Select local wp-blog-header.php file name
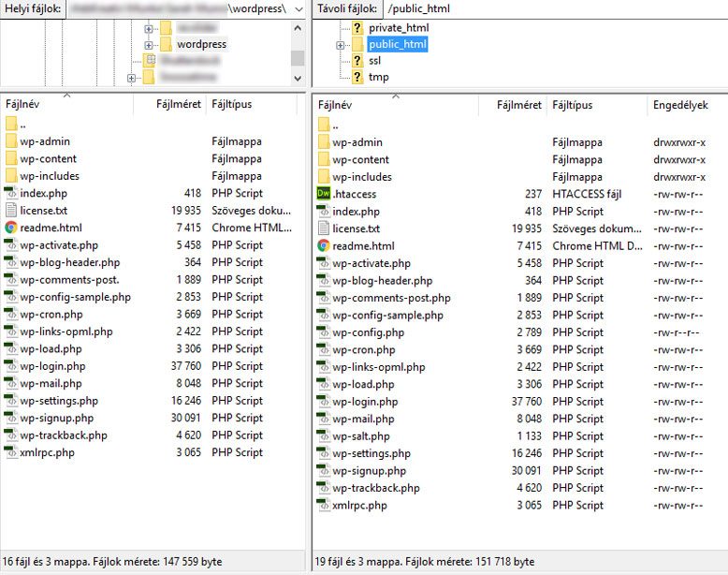Image resolution: width=728 pixels, height=575 pixels. pos(69,262)
